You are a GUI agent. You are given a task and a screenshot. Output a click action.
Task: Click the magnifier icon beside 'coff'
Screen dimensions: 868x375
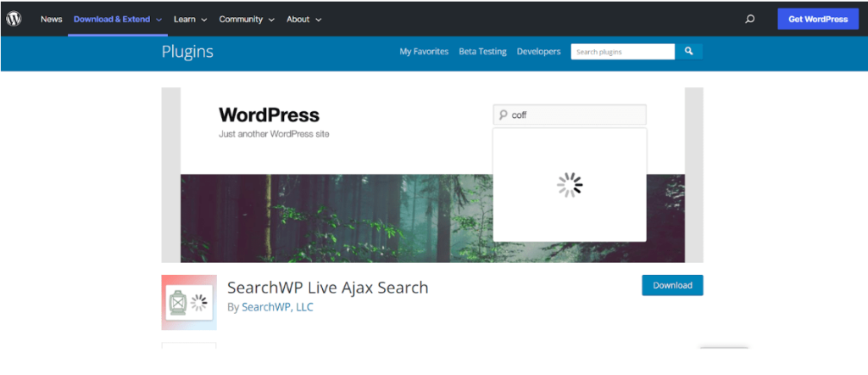(504, 115)
